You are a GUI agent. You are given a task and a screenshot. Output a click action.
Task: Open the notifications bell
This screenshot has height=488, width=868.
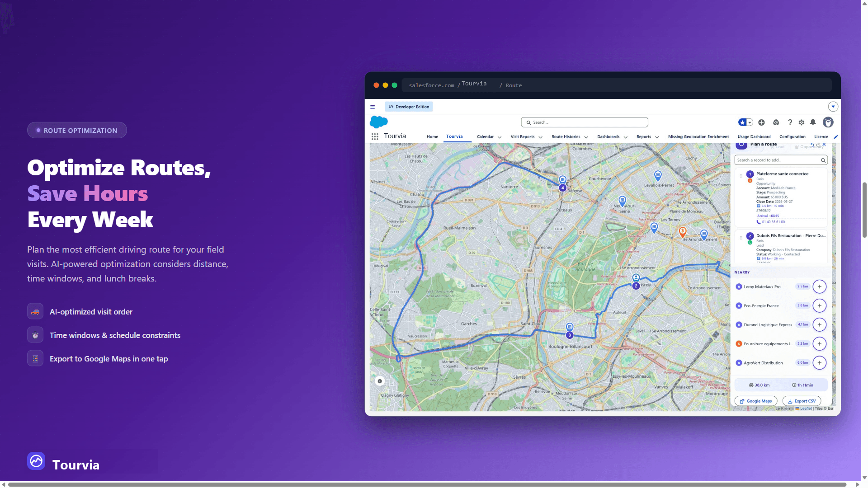(813, 122)
